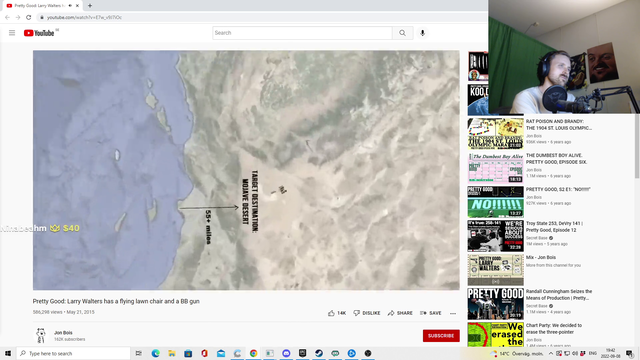Go forward in browser history
This screenshot has width=640, height=360.
coord(18,17)
